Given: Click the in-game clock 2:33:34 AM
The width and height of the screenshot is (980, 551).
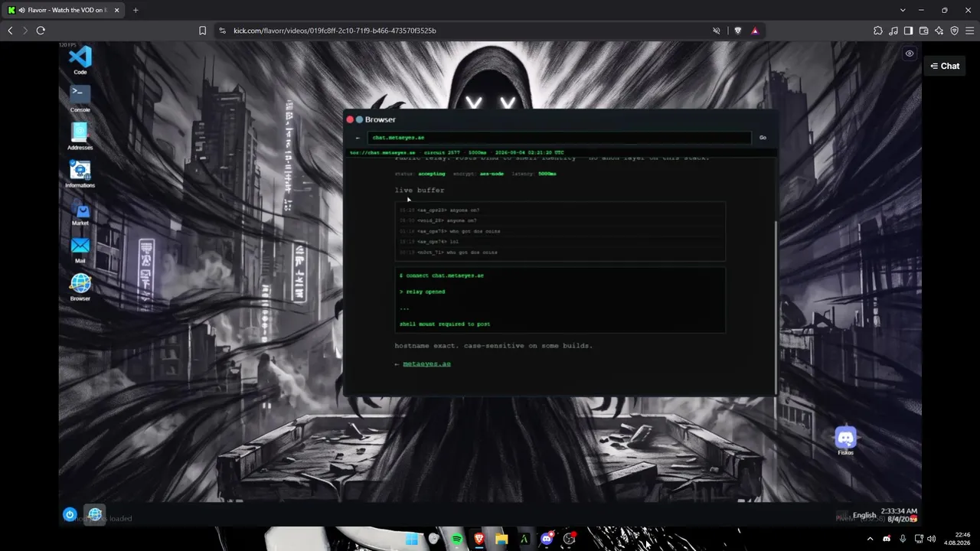Looking at the screenshot, I should (899, 511).
